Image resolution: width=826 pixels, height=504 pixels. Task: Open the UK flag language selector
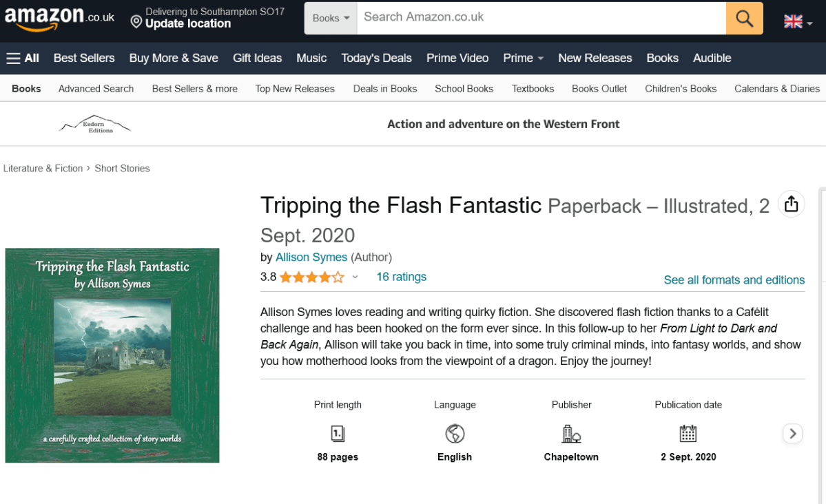[798, 22]
